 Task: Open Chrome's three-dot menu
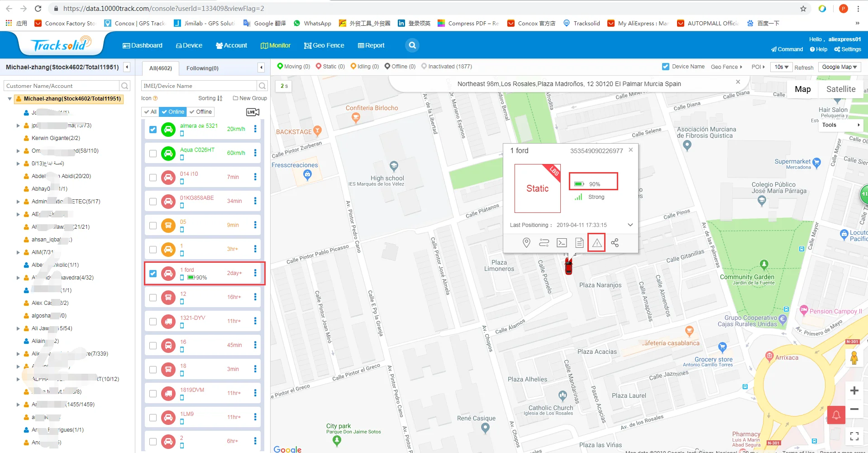point(858,9)
